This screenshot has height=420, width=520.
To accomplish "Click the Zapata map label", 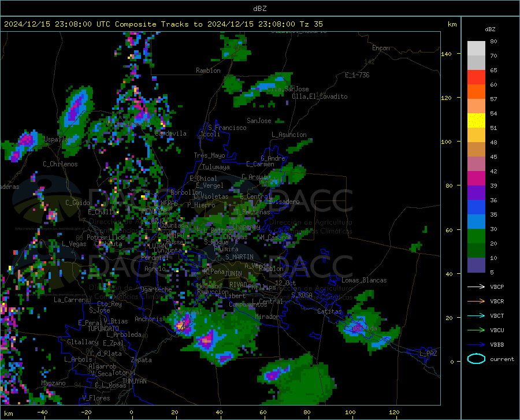I will click(142, 360).
